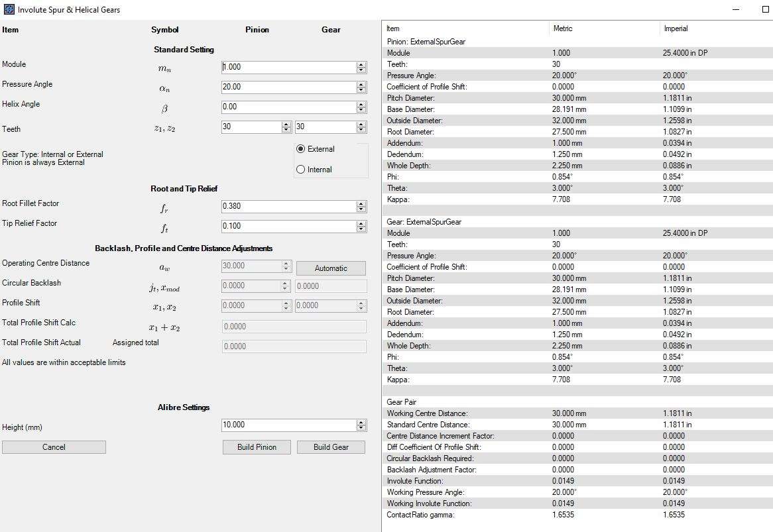Click the Module input field
Screen dimensions: 773x532
288,67
